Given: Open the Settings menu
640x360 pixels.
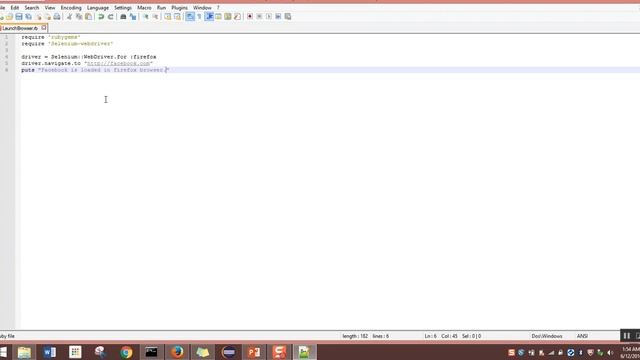Looking at the screenshot, I should (123, 8).
